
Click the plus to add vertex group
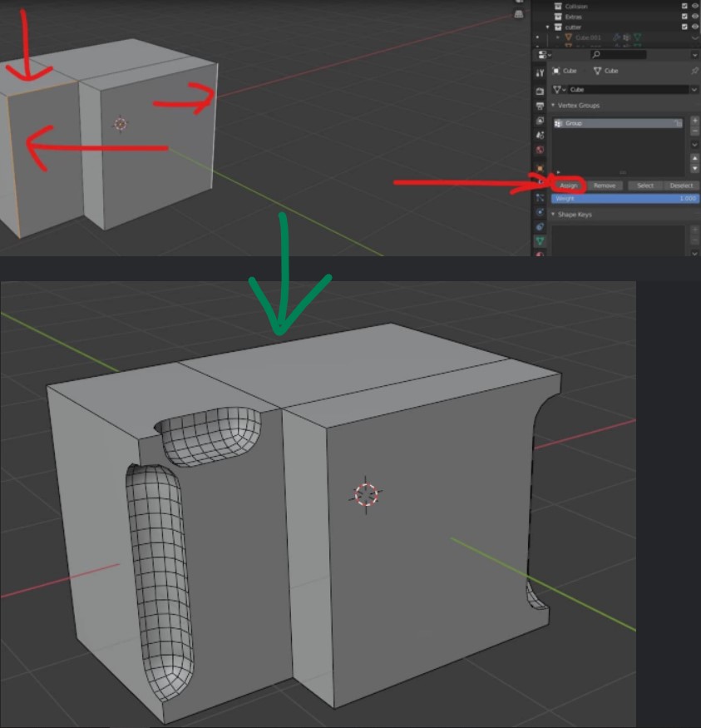[694, 121]
